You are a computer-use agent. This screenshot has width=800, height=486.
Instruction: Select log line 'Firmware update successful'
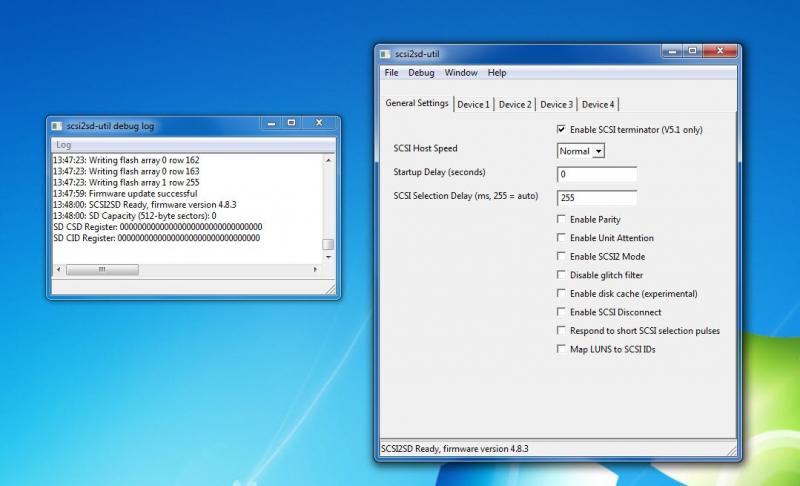[x=125, y=194]
